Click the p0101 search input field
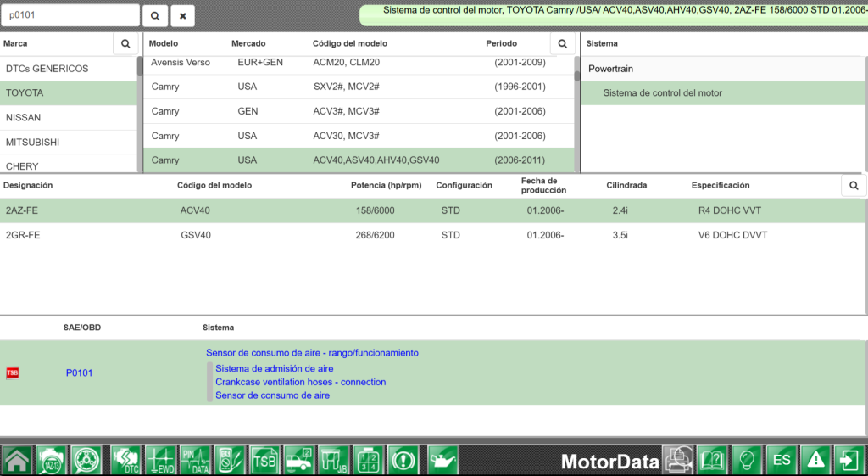Viewport: 868px width, 476px height. [70, 15]
